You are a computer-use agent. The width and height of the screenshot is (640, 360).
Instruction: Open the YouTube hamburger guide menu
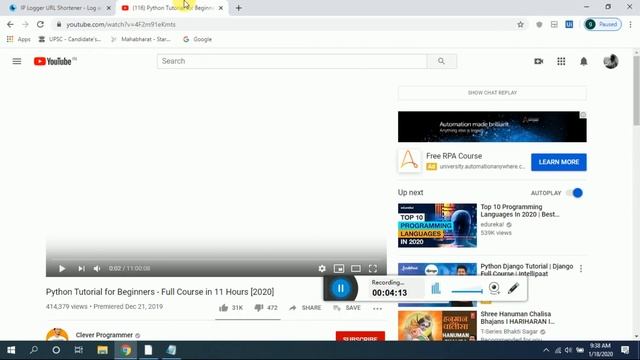17,61
